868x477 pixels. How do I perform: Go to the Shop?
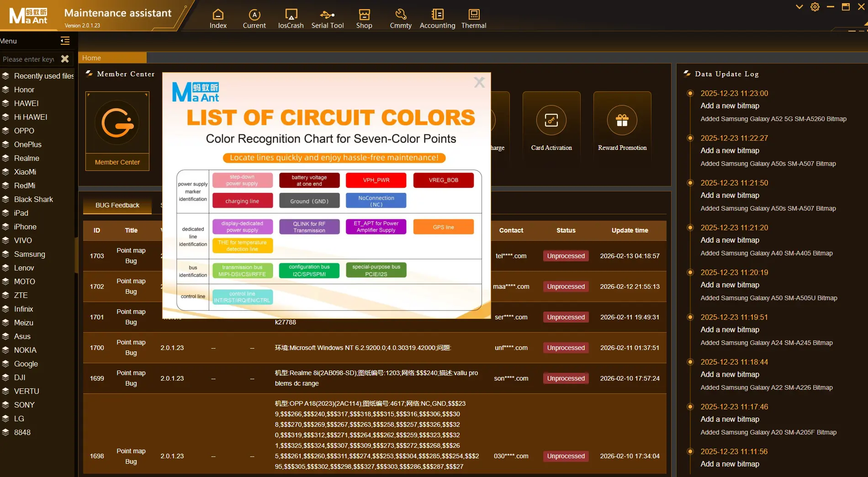[x=364, y=19]
